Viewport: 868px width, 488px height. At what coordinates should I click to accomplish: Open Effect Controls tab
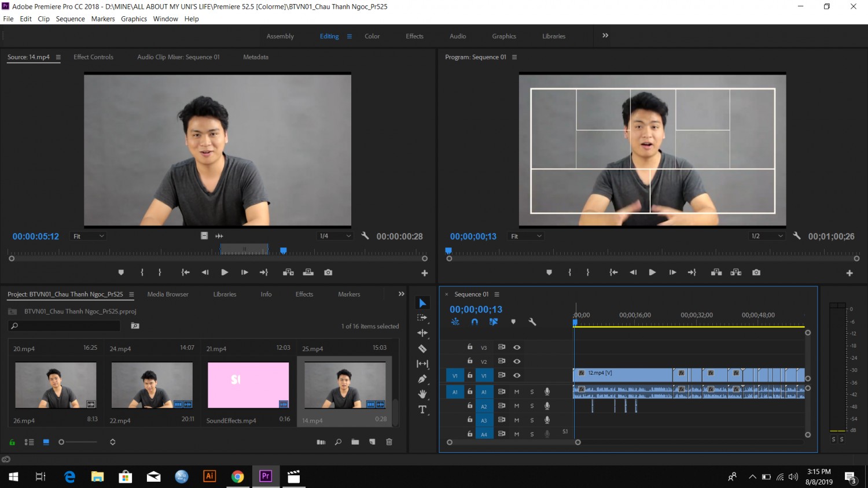pyautogui.click(x=93, y=57)
